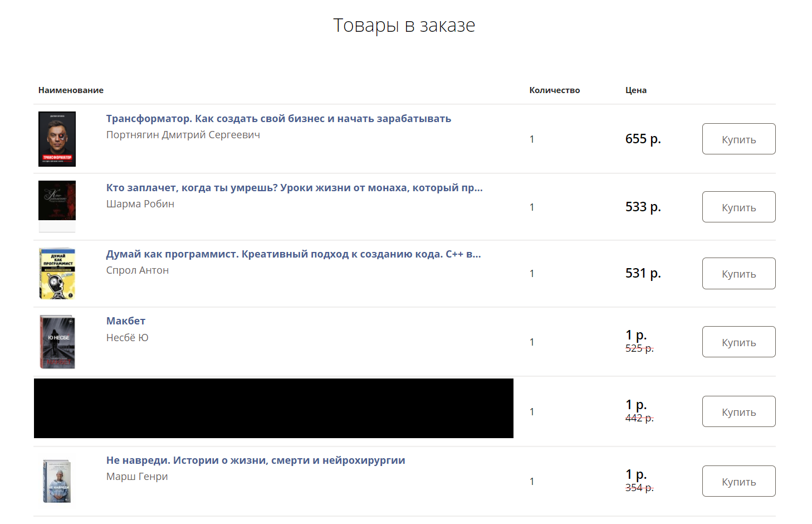Screen dimensions: 812x524
Task: Open the Не навреди book title link
Action: (256, 460)
